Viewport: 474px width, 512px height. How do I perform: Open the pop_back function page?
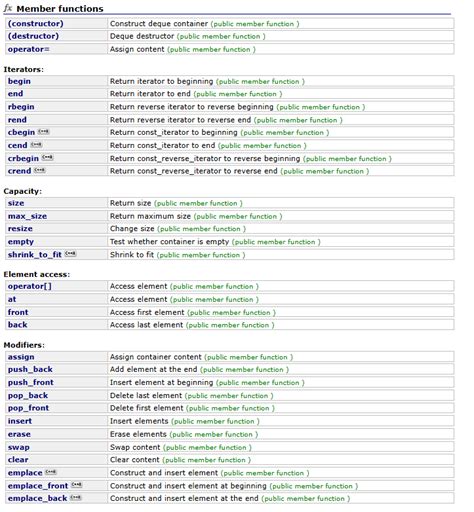tap(28, 396)
